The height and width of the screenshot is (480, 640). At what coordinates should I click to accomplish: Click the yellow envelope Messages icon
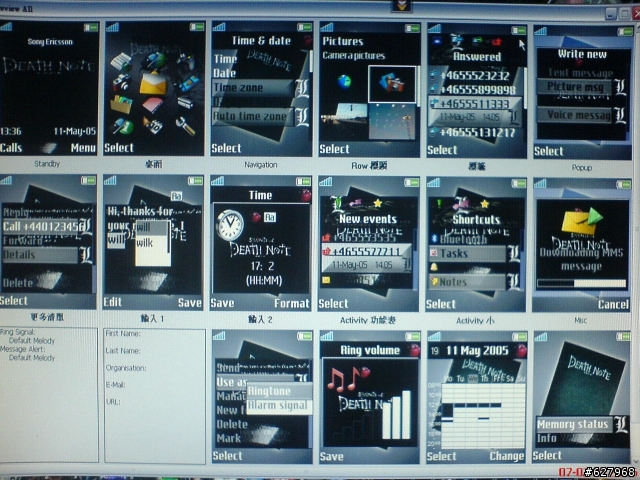[153, 83]
